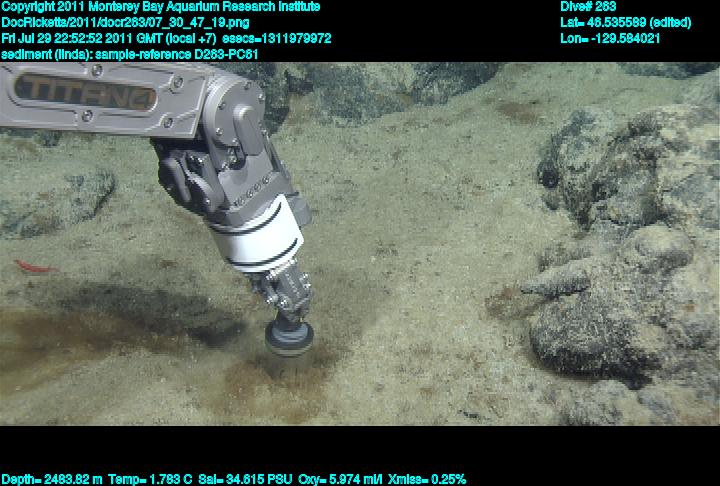This screenshot has width=720, height=486.
Task: Click the transmissometer readout 'Xmiss= 0.25%'
Action: pyautogui.click(x=427, y=479)
